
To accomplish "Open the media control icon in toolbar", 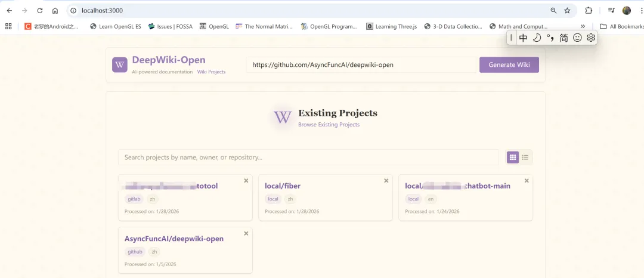I will coord(611,11).
